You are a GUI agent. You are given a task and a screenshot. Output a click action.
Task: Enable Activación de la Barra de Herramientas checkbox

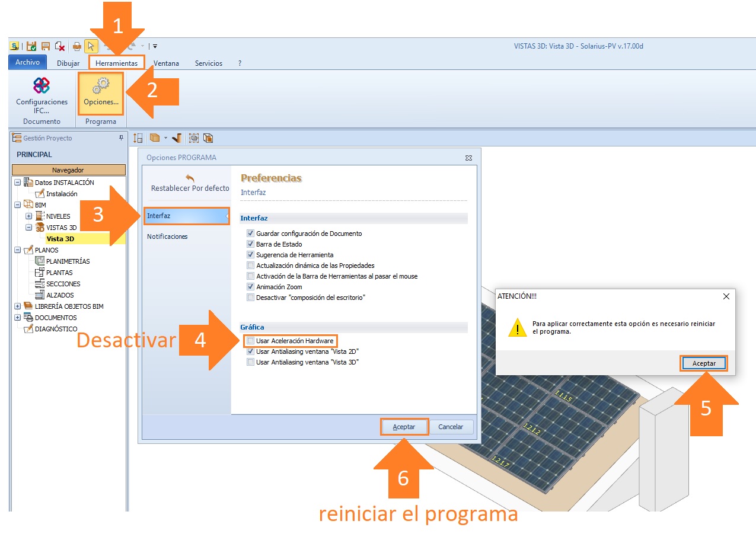(x=251, y=276)
